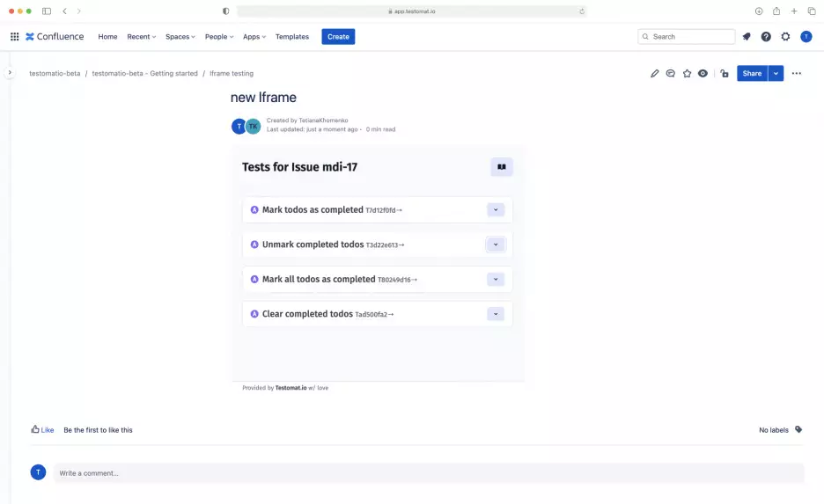The width and height of the screenshot is (824, 504).
Task: Expand the Clear completed todos test
Action: [496, 314]
